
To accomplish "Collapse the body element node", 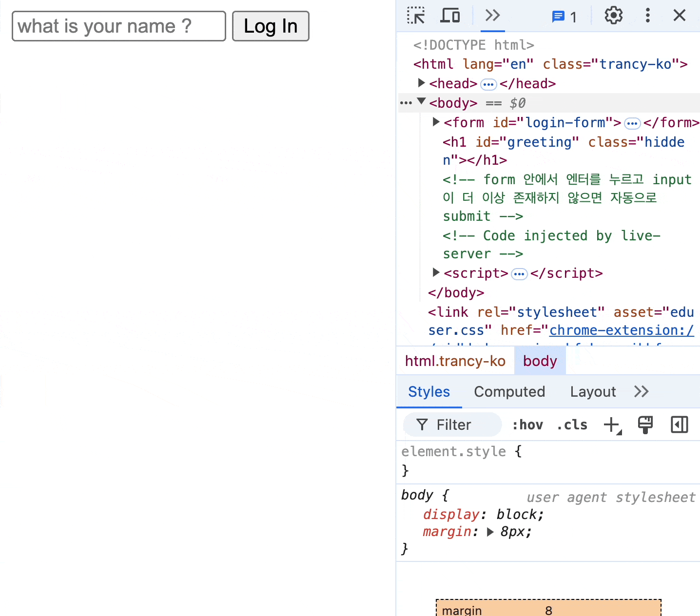I will 422,102.
